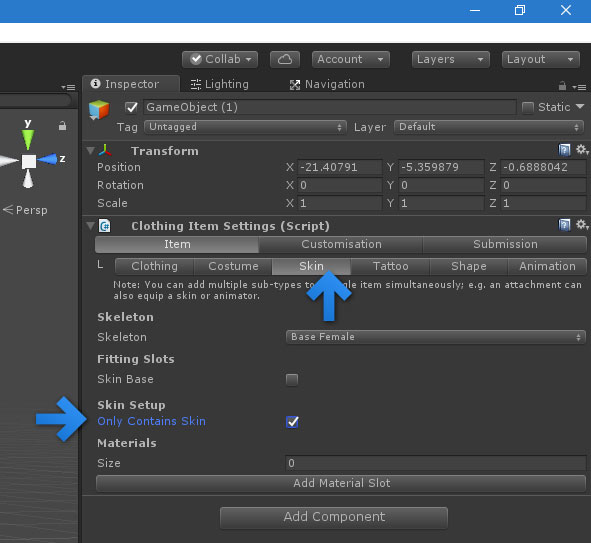The image size is (591, 543).
Task: Open the Transform gear settings menu
Action: coord(582,150)
